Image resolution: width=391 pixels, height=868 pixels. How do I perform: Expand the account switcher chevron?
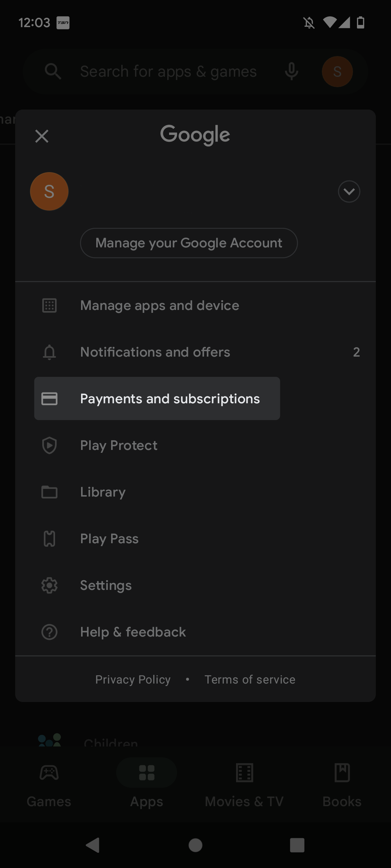pyautogui.click(x=349, y=191)
